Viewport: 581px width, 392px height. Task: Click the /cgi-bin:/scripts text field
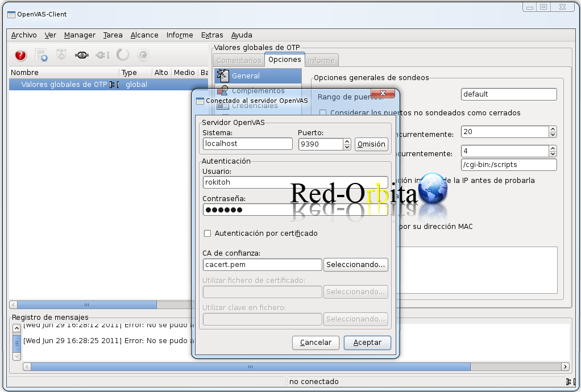(509, 165)
